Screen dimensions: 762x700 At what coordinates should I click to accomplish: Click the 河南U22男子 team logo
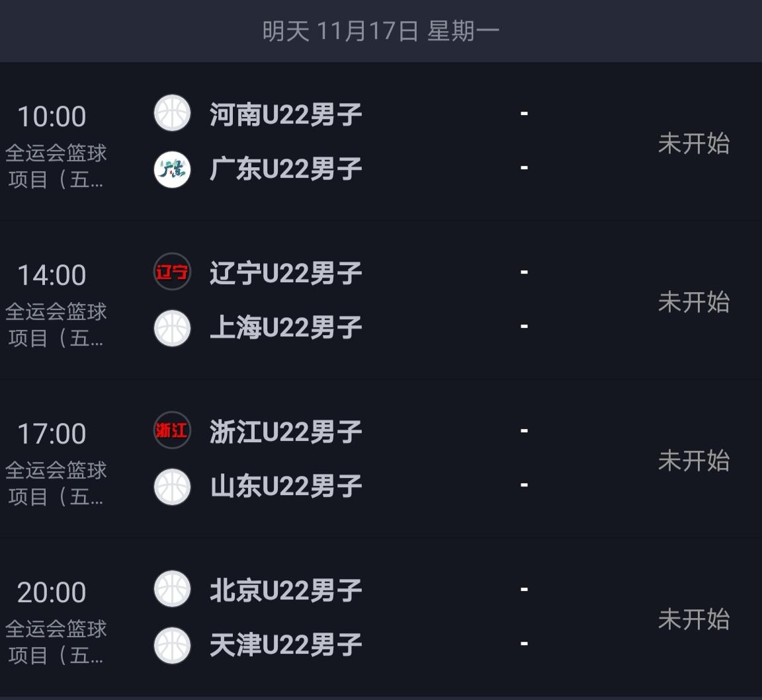(x=172, y=113)
